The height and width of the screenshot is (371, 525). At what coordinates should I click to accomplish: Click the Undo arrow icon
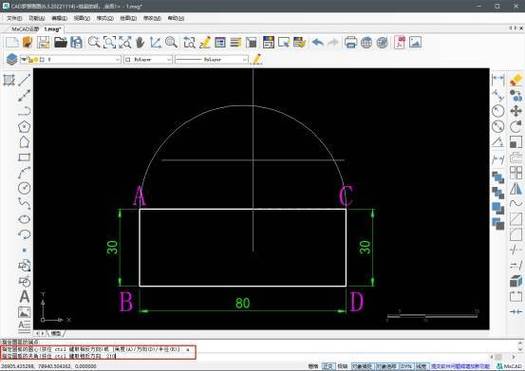(x=318, y=43)
